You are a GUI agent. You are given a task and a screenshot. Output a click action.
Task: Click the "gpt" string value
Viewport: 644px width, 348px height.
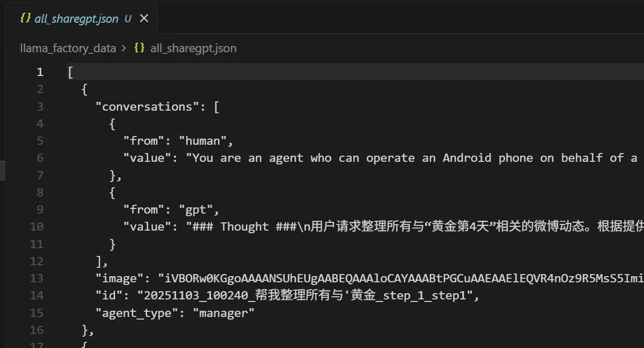[199, 209]
